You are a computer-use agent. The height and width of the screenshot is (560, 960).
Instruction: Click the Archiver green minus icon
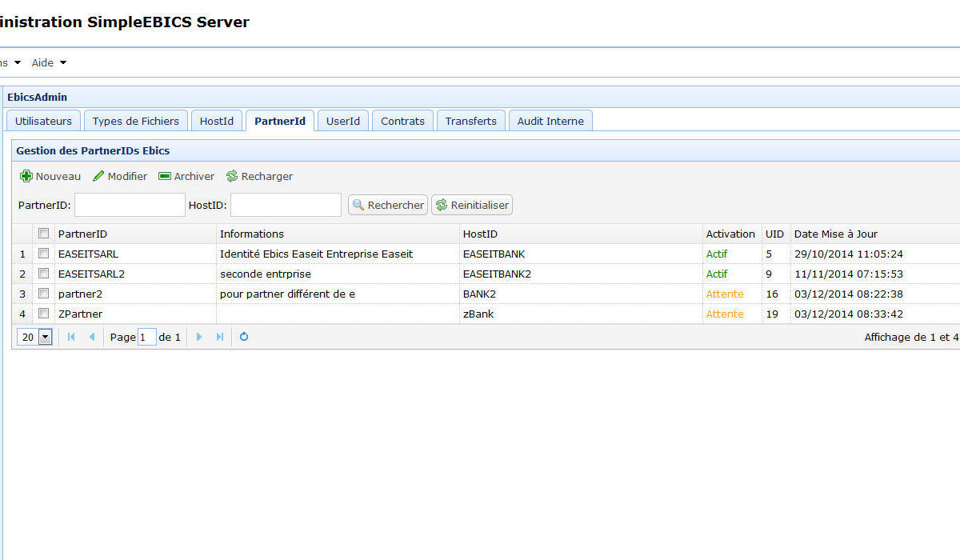165,176
